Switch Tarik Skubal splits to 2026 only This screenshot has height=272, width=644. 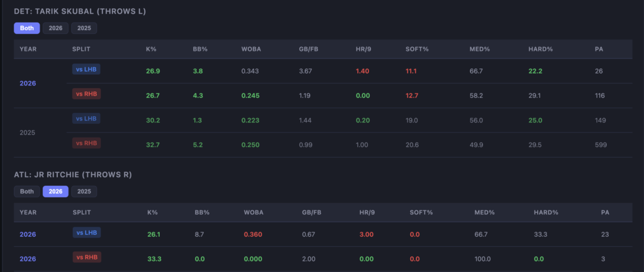point(55,28)
